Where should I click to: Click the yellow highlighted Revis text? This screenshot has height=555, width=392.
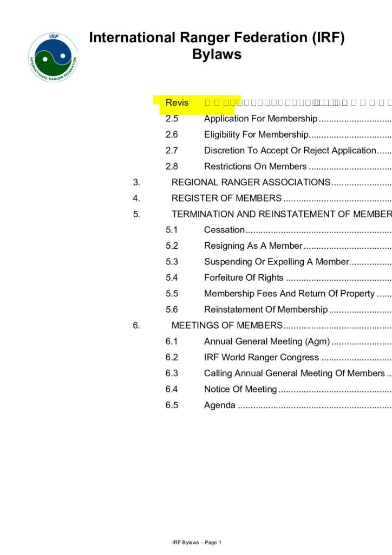tap(177, 102)
